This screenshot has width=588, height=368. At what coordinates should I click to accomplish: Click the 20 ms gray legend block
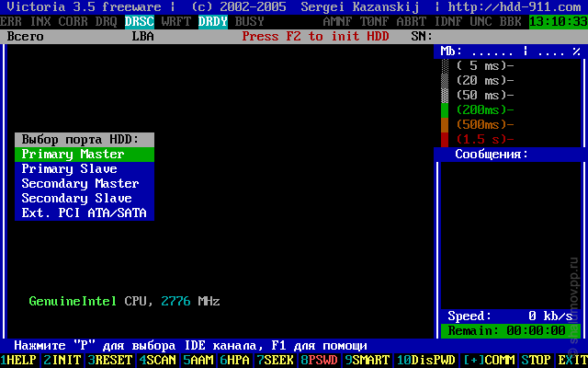tap(445, 81)
